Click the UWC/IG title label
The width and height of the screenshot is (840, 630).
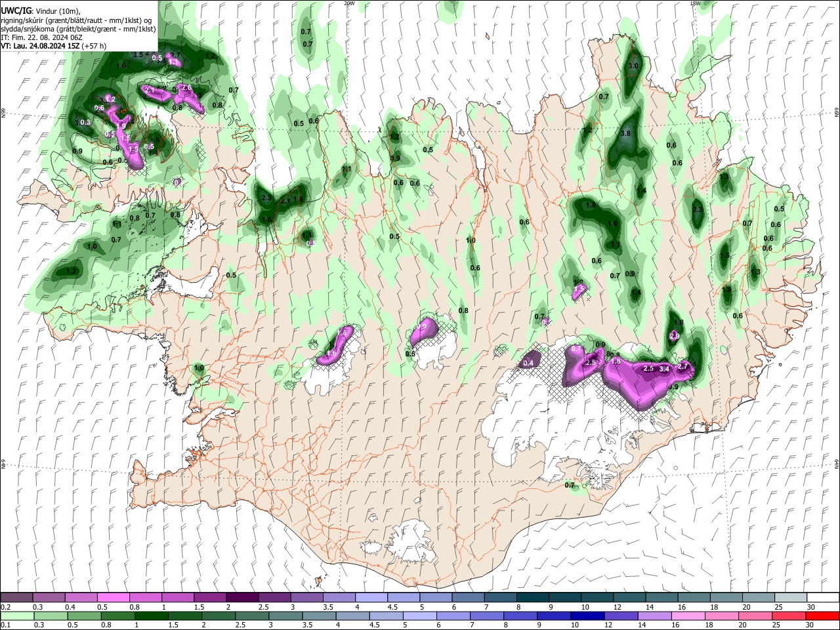click(16, 11)
